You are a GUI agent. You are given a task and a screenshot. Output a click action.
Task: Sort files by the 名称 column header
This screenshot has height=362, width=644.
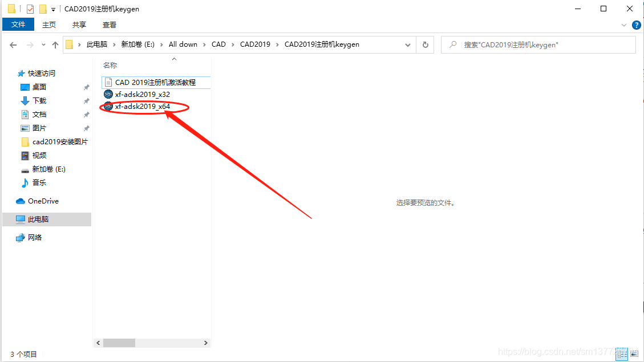[110, 65]
